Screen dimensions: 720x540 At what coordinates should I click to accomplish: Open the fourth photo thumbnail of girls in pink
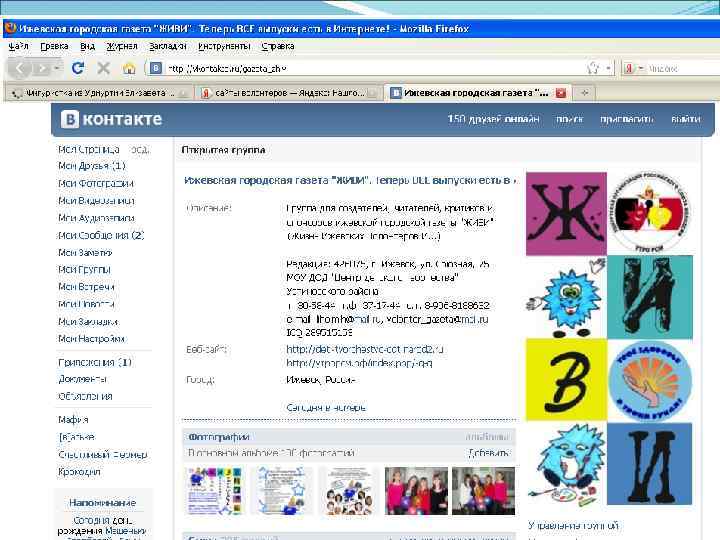tap(416, 490)
